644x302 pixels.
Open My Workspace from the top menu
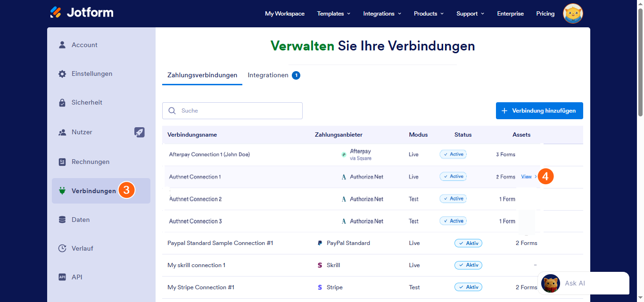coord(285,14)
